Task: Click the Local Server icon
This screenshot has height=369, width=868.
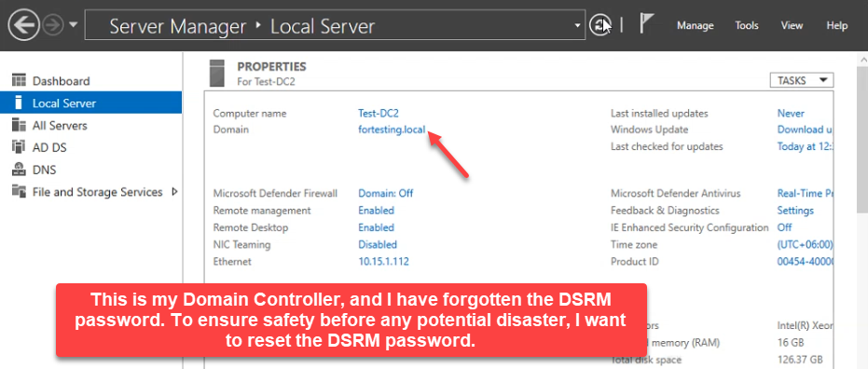Action: click(19, 102)
